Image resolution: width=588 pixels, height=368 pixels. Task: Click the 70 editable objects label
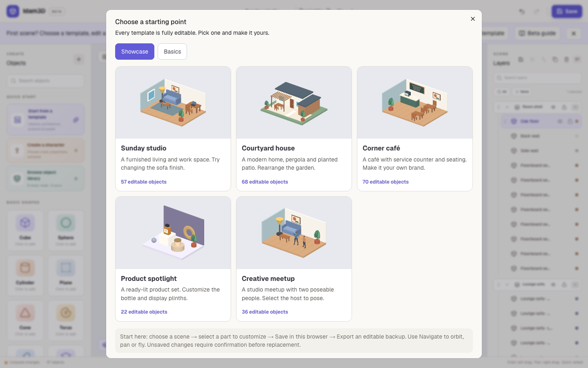pos(385,182)
